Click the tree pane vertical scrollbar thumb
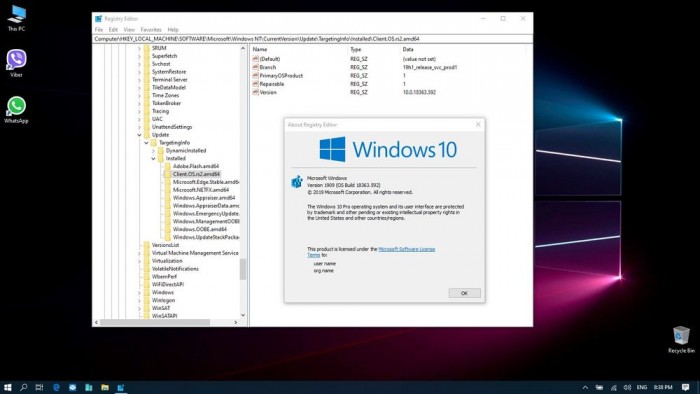 pos(243,269)
